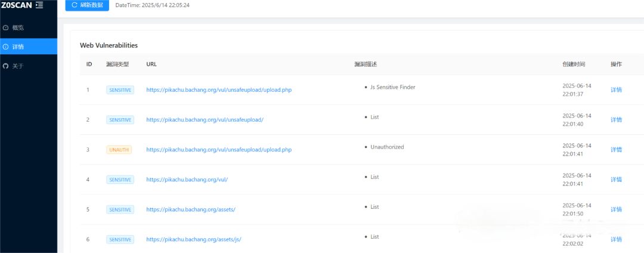Viewport: 644px width, 253px height.
Task: Click the ID column header
Action: (89, 64)
